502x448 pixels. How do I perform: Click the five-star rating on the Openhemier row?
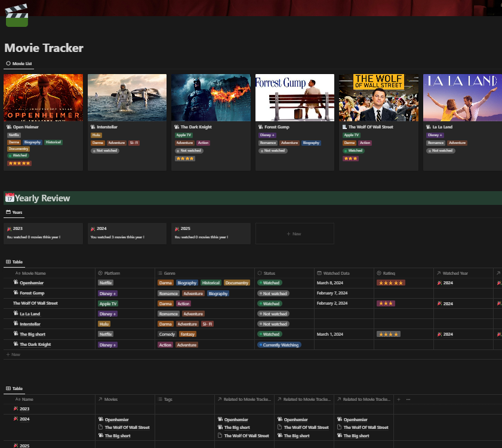click(390, 283)
